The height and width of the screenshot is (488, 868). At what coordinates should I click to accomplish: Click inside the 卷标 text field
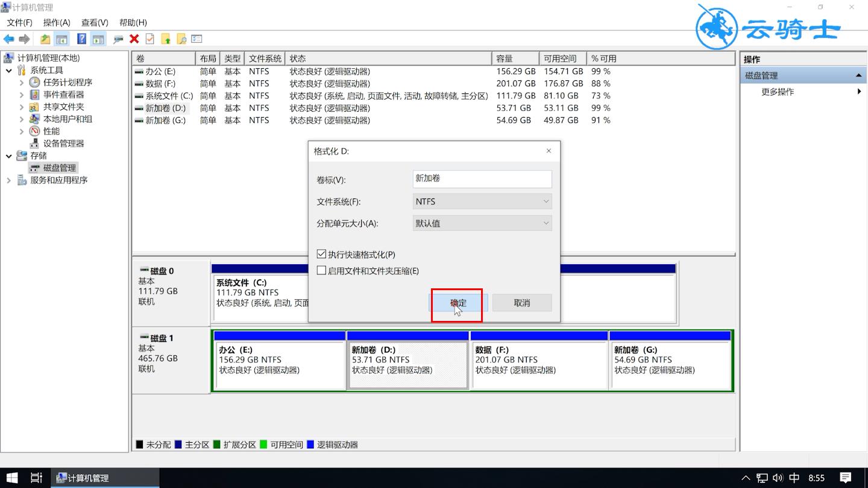coord(481,179)
